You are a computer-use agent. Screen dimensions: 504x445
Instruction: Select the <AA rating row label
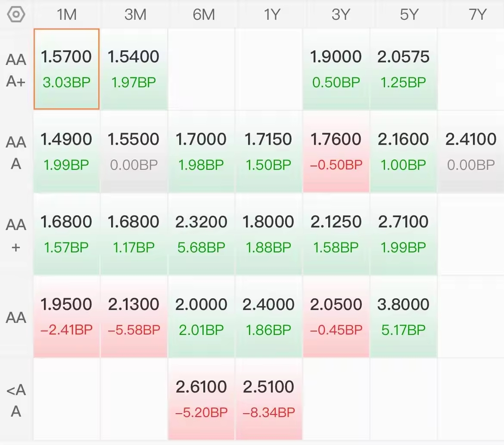16,401
